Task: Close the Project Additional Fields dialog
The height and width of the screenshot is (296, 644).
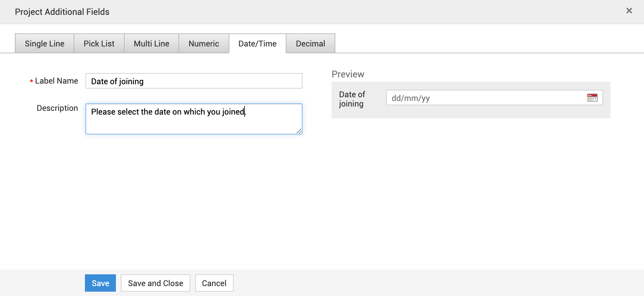Action: 629,11
